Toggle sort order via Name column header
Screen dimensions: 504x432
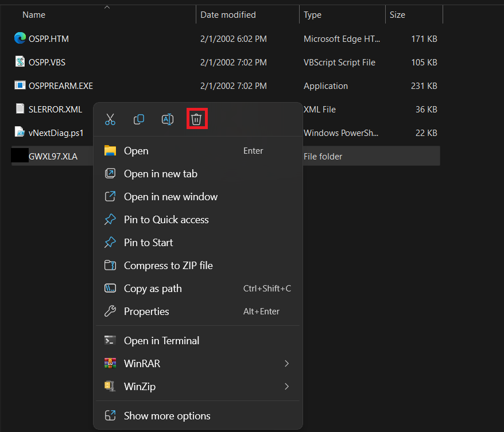point(34,15)
